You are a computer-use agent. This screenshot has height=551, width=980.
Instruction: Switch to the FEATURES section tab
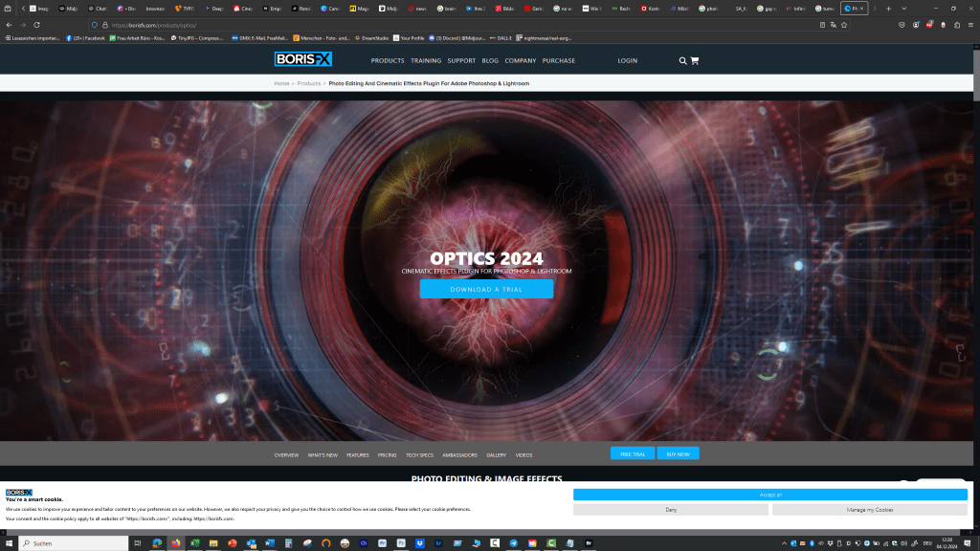pos(357,454)
